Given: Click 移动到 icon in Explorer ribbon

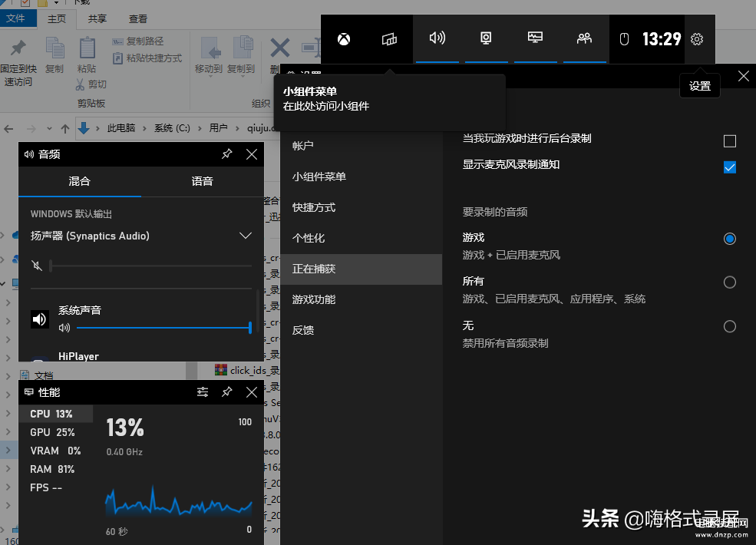Looking at the screenshot, I should [x=210, y=48].
